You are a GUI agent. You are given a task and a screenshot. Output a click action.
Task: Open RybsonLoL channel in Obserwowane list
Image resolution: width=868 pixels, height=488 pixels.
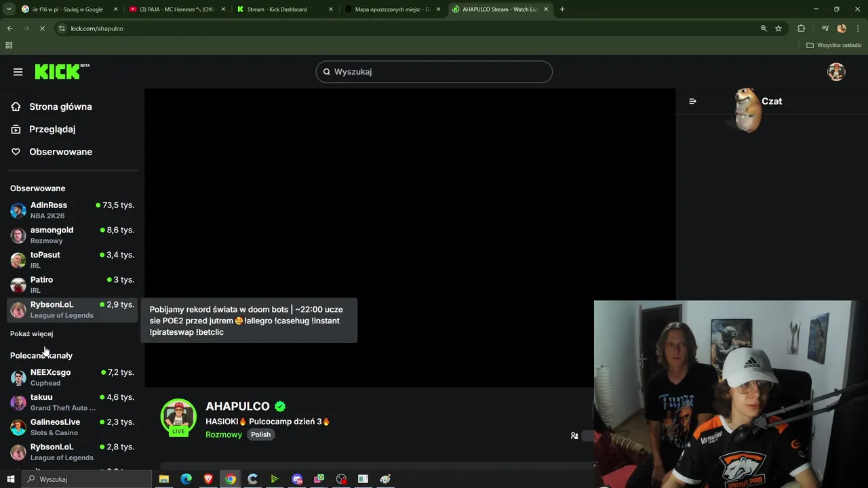click(73, 310)
